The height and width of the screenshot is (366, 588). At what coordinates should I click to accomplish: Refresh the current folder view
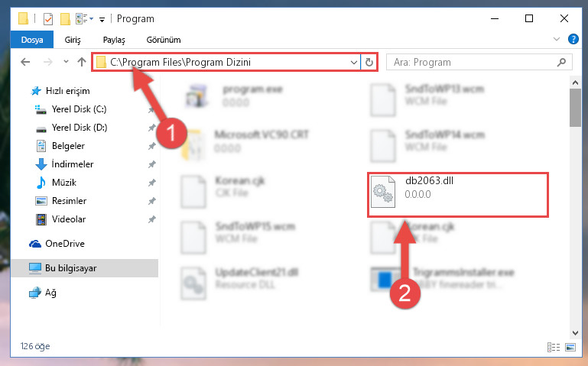click(x=369, y=62)
